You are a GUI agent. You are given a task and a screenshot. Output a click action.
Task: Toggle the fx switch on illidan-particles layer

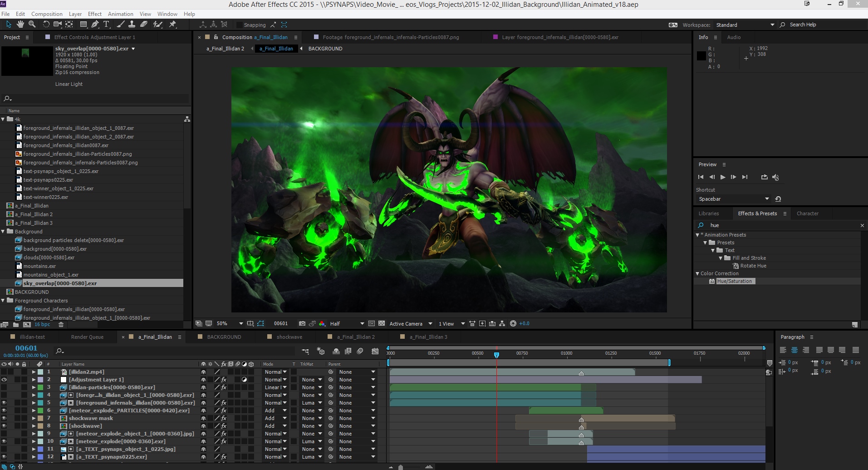[224, 387]
